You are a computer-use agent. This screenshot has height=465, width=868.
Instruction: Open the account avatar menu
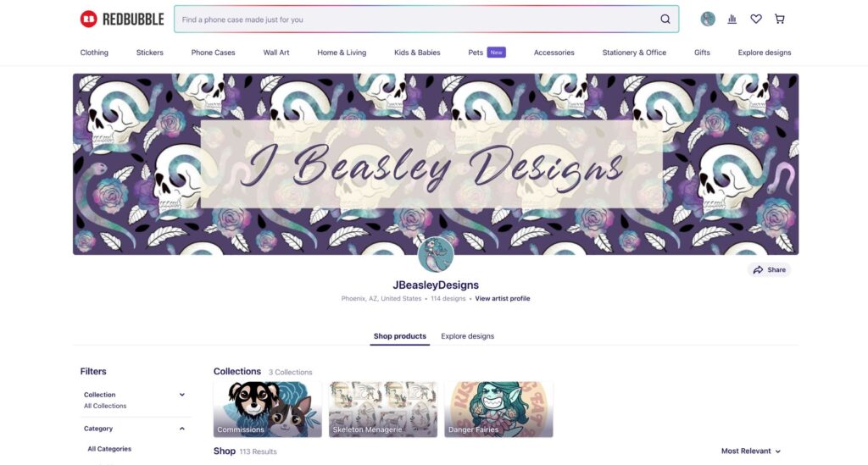pos(708,19)
